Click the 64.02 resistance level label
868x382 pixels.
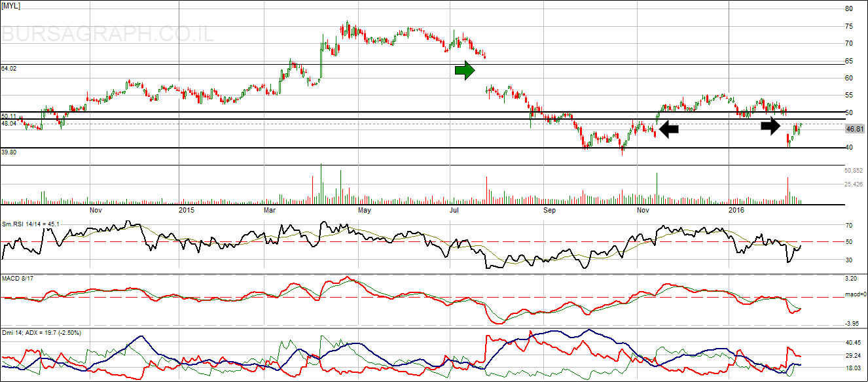pyautogui.click(x=9, y=68)
